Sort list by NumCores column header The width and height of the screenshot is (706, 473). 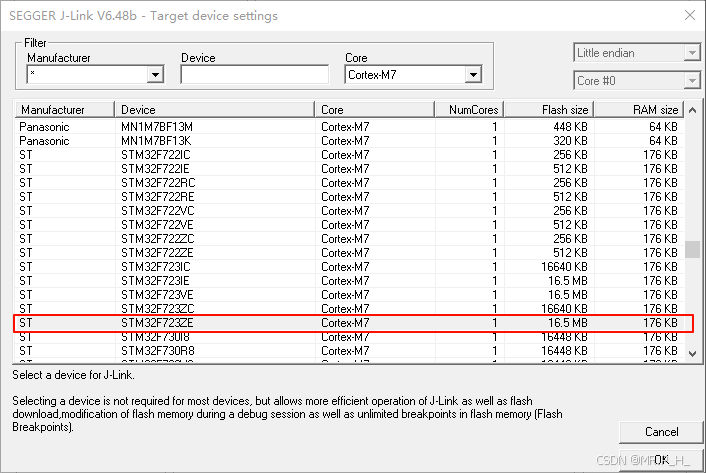point(469,110)
